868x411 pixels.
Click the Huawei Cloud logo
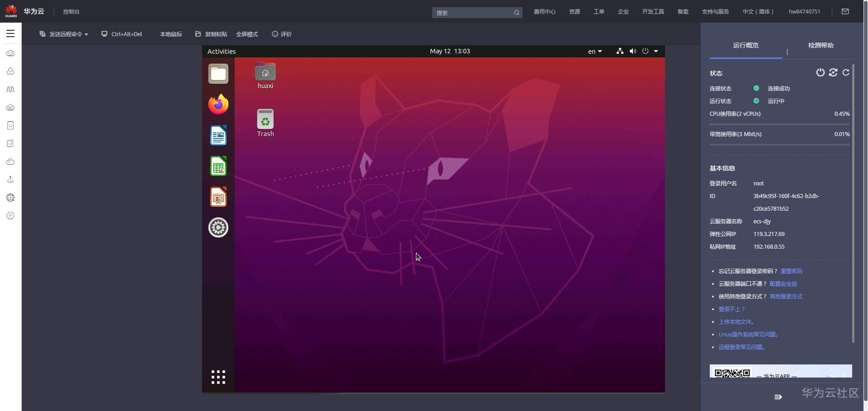coord(11,11)
